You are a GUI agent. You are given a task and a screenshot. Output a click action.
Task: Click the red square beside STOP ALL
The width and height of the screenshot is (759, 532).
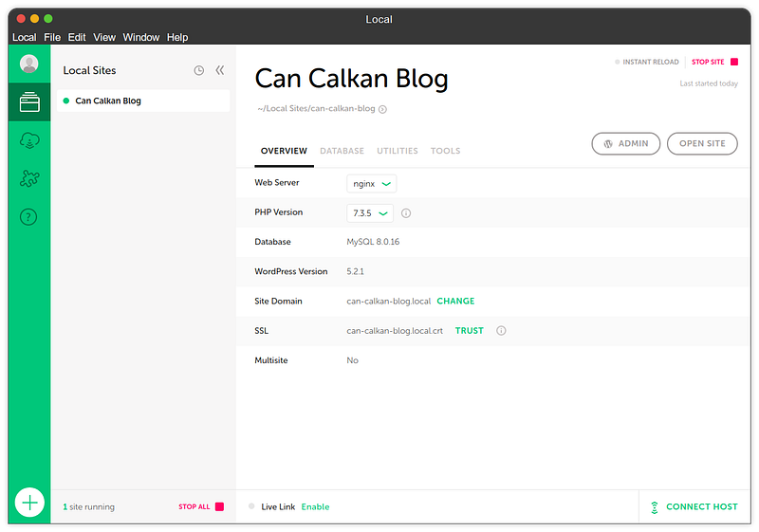(x=220, y=506)
